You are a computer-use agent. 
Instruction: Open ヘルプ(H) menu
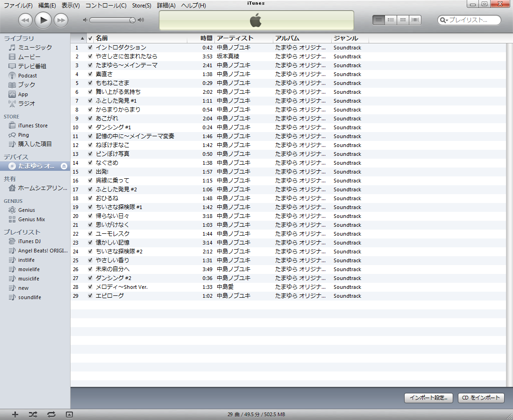(193, 6)
